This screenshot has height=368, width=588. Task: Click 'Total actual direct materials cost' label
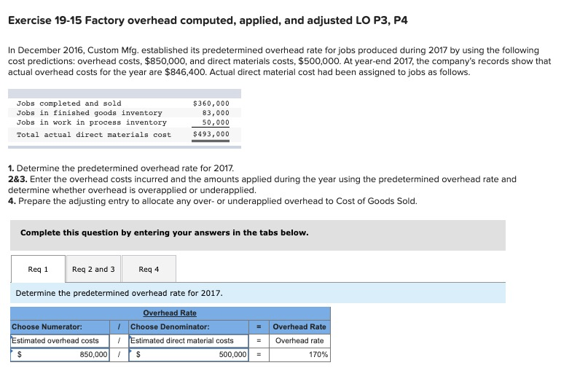94,135
